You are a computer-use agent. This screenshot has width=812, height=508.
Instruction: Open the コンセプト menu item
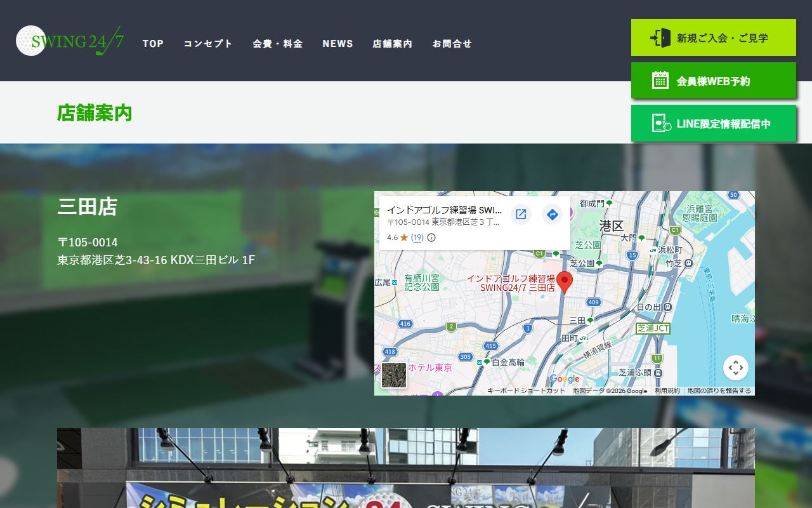tap(208, 44)
